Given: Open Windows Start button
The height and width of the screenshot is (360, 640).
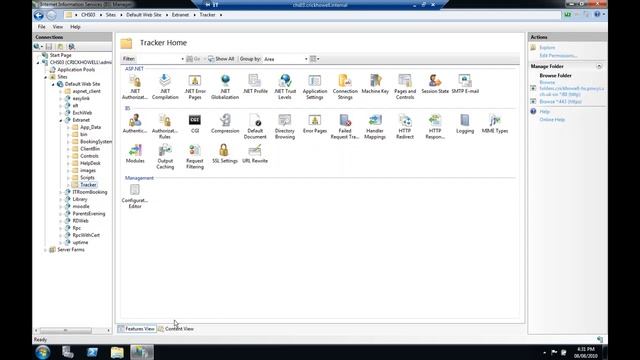Looking at the screenshot, I should [42, 352].
